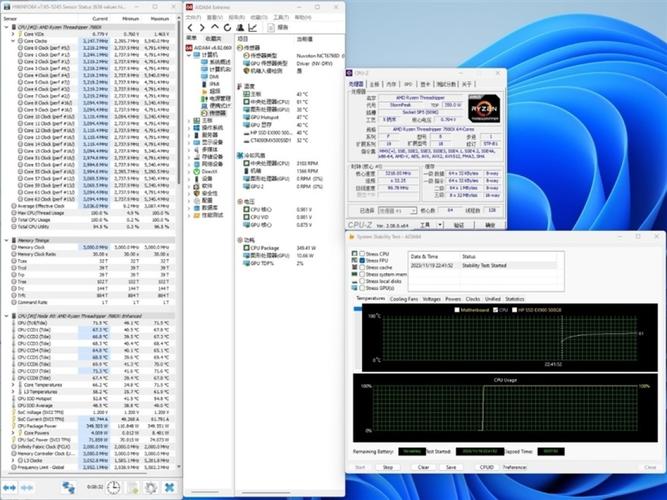
Task: Switch to CPU-Z 内存 tab
Action: pyautogui.click(x=391, y=84)
